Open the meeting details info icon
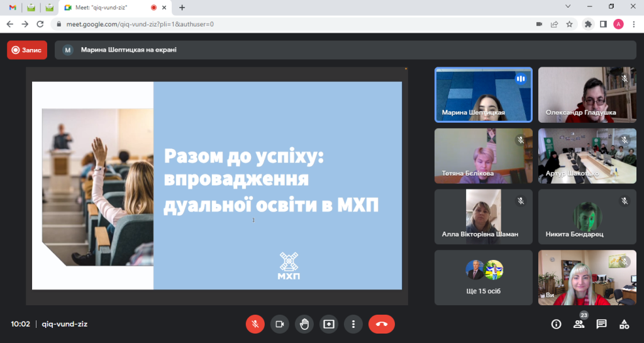This screenshot has height=343, width=644. (556, 324)
